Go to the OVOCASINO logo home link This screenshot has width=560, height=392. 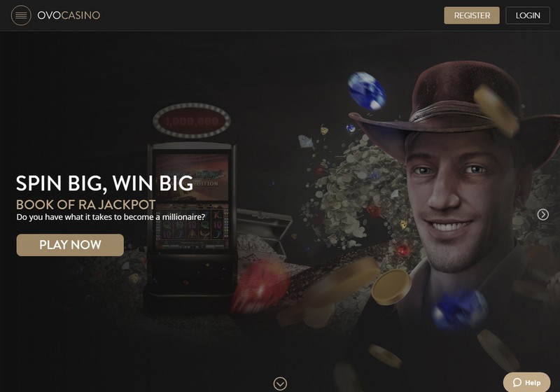(69, 15)
